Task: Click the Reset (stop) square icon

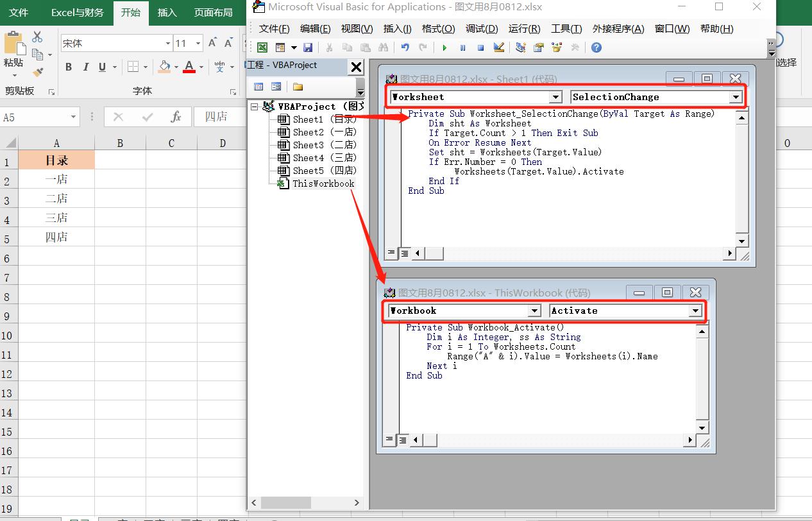Action: tap(480, 47)
